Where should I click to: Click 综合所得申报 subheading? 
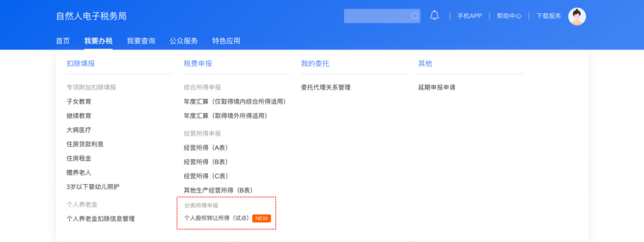[x=203, y=88]
